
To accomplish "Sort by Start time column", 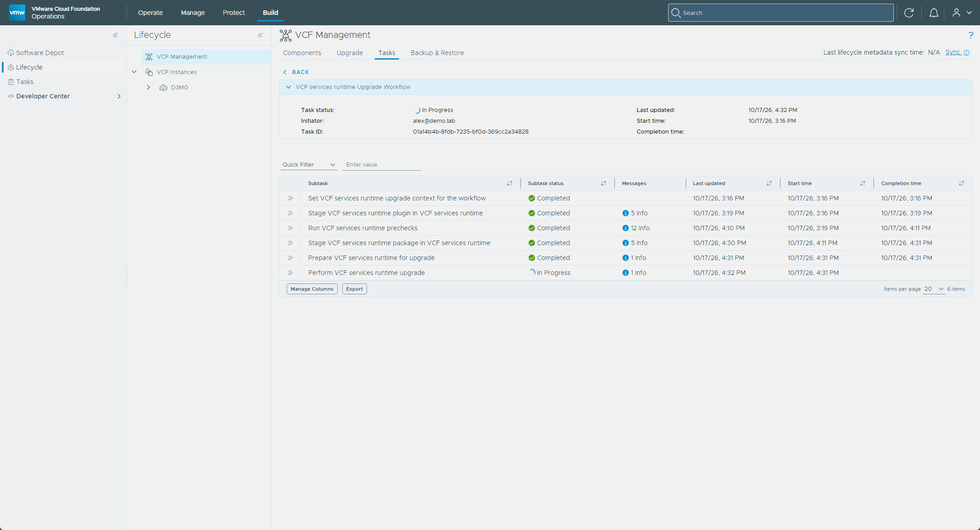I will (862, 183).
